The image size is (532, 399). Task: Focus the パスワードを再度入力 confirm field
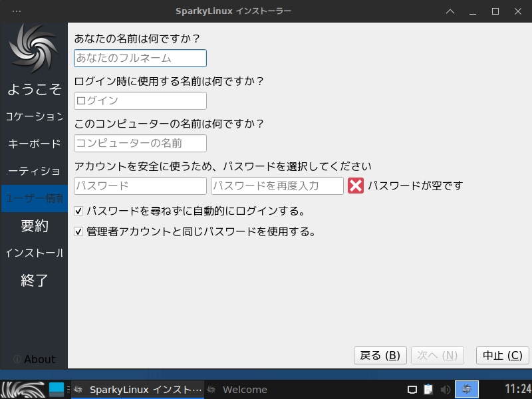tap(277, 186)
